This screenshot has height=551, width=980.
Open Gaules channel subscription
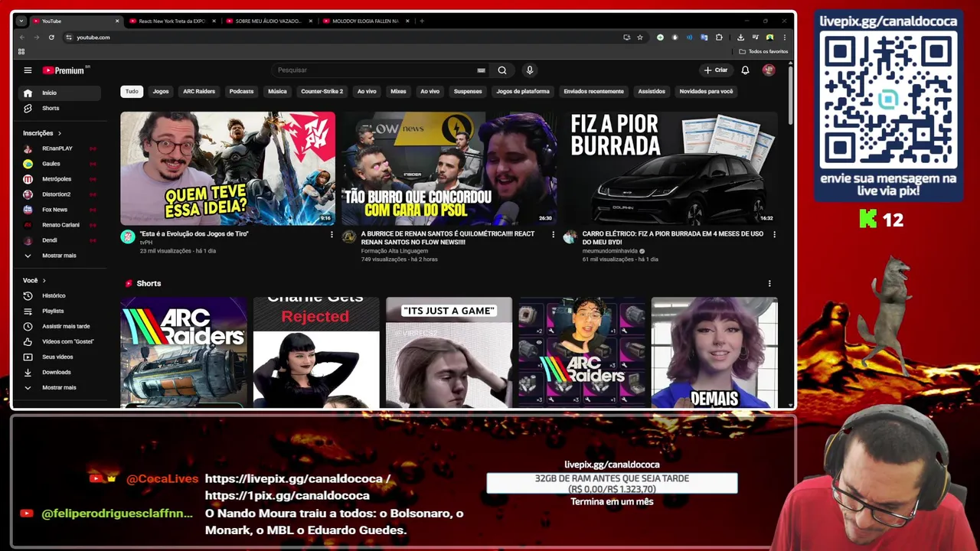(x=60, y=164)
